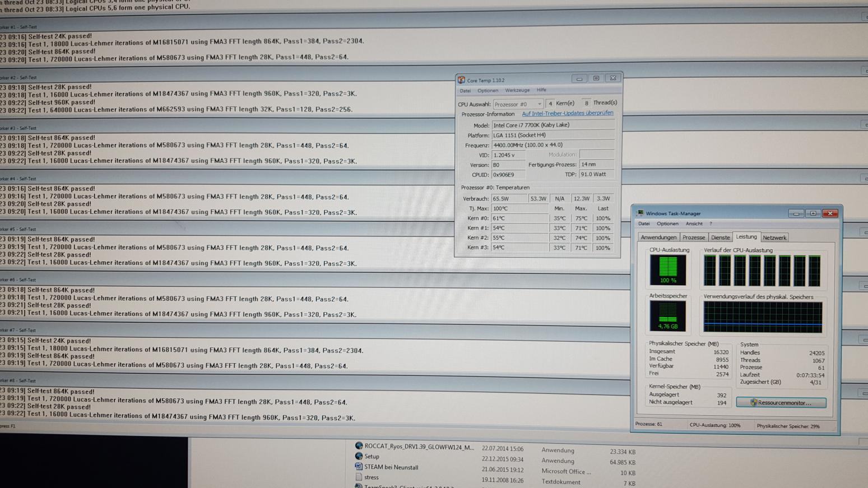Click the TDP value 91.0 Watt
This screenshot has height=488, width=868.
tap(597, 174)
